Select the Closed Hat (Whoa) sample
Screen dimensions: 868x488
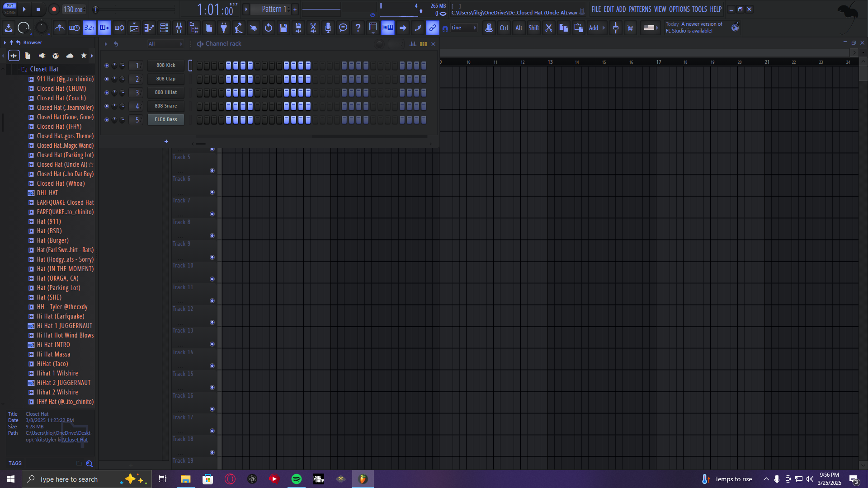coord(61,183)
